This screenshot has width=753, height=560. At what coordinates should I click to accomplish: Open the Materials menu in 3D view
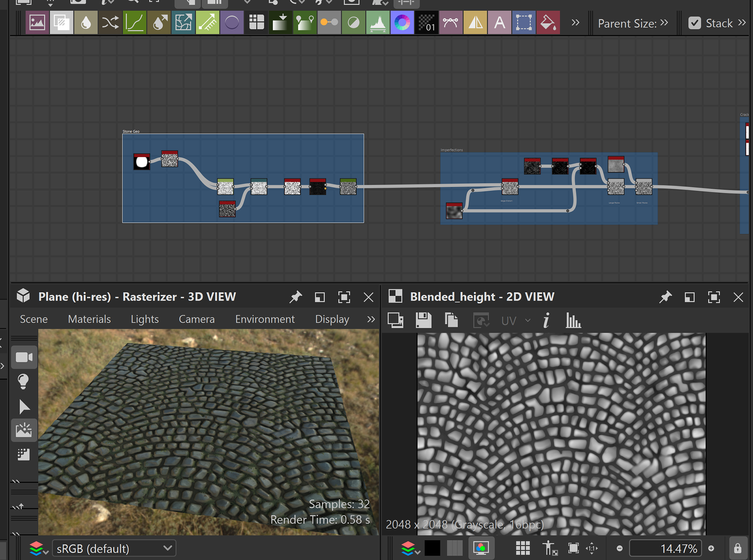[x=89, y=319]
